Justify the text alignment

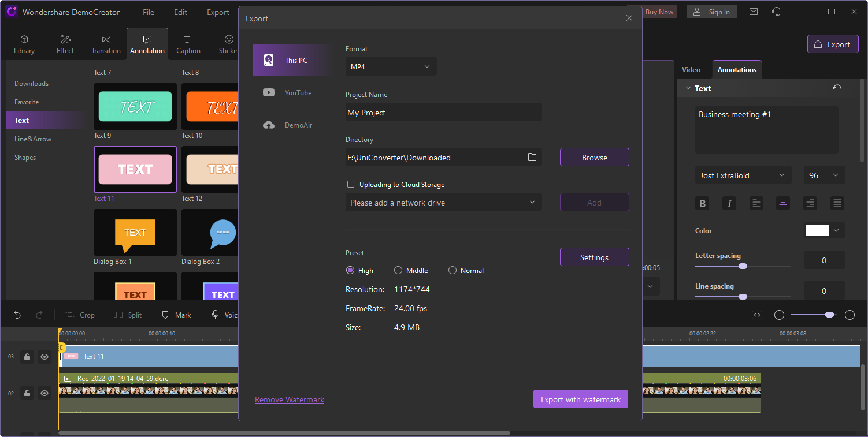[837, 203]
